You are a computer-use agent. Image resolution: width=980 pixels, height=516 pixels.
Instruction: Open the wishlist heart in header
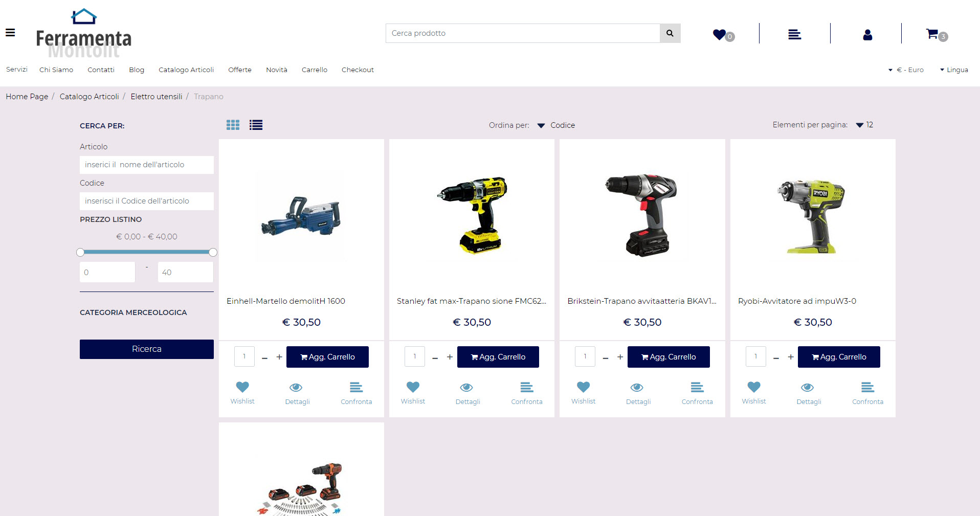pos(720,34)
